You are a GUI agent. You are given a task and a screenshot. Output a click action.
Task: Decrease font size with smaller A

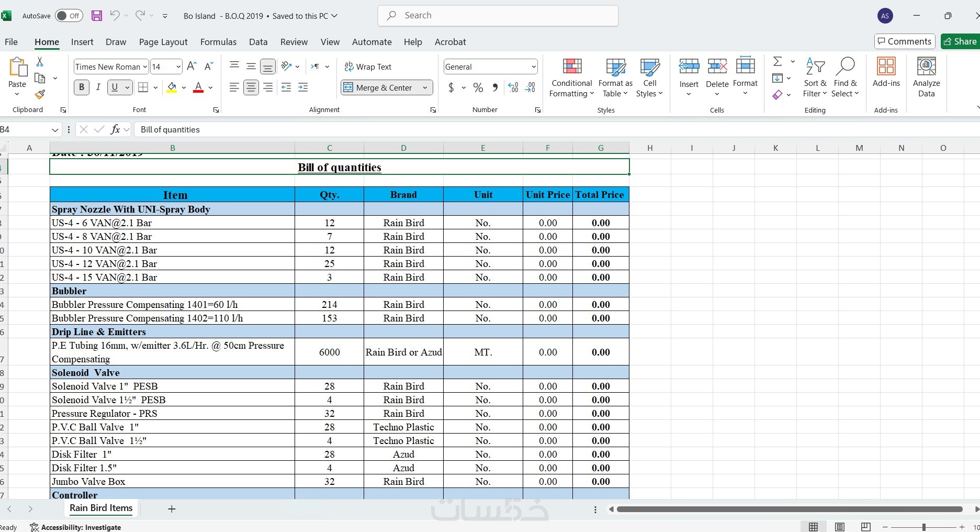(x=208, y=66)
